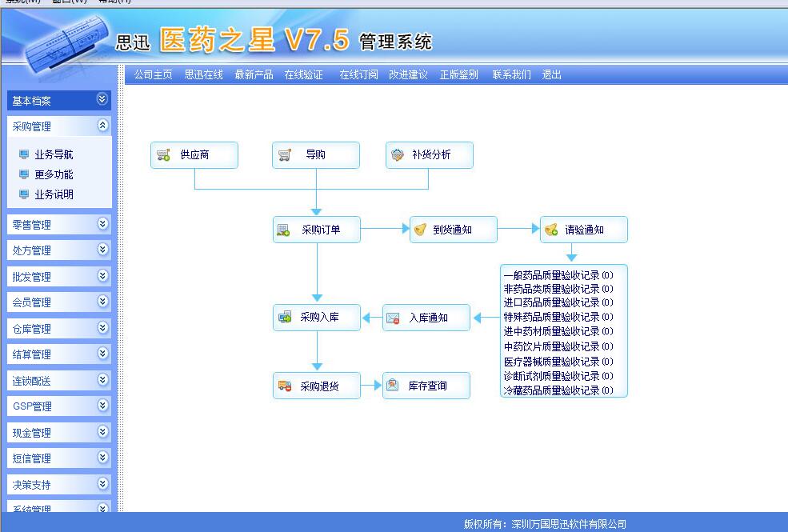Click the 请验通知 bell icon
This screenshot has height=532, width=788.
(x=551, y=230)
